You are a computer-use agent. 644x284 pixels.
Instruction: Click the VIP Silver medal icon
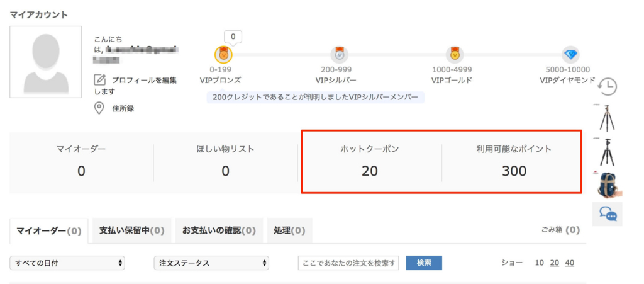click(339, 55)
